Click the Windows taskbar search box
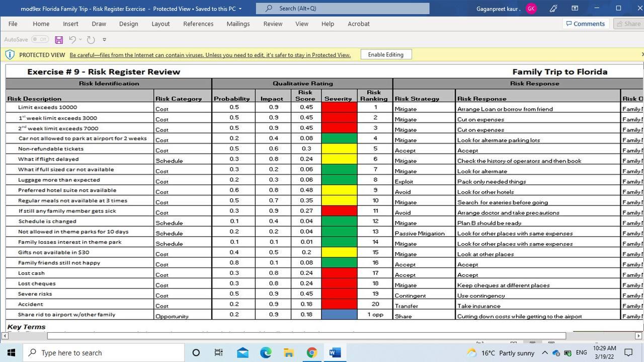 pyautogui.click(x=104, y=352)
